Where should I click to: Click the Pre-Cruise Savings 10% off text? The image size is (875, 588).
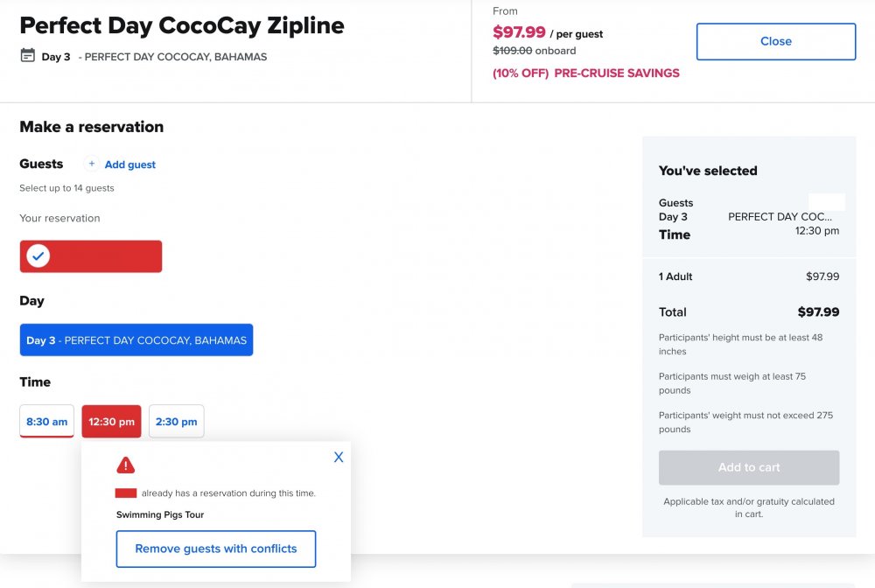pyautogui.click(x=586, y=73)
